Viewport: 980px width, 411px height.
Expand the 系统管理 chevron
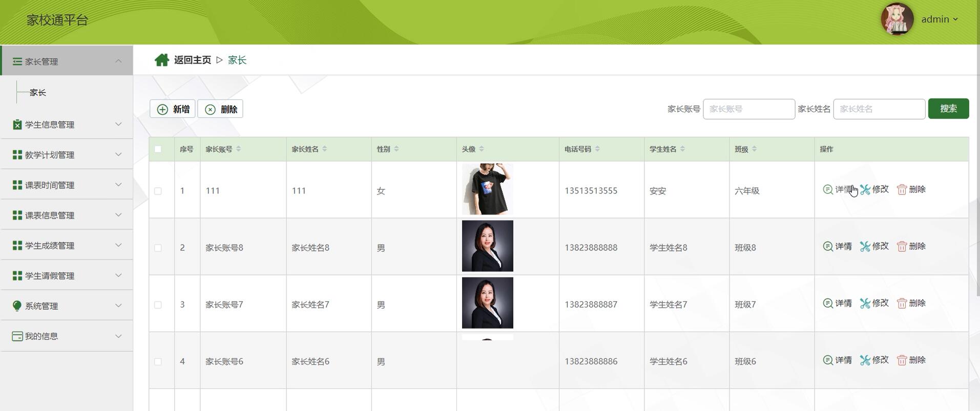118,305
